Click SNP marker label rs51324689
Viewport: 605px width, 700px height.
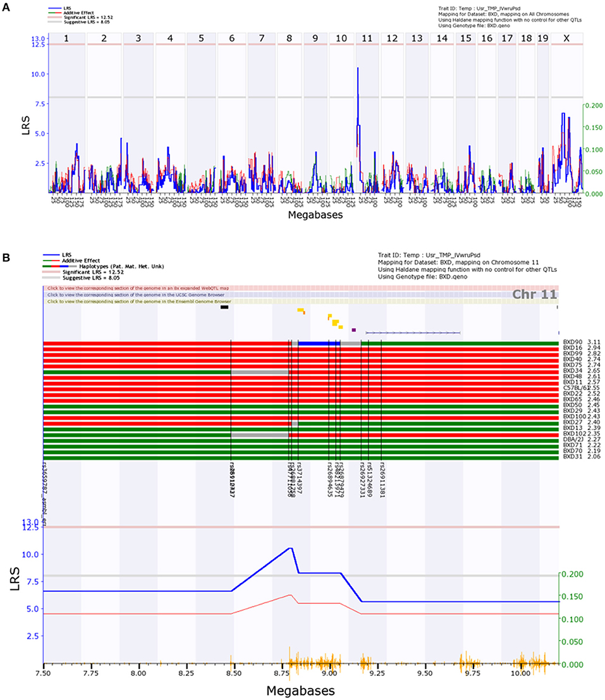[x=369, y=479]
